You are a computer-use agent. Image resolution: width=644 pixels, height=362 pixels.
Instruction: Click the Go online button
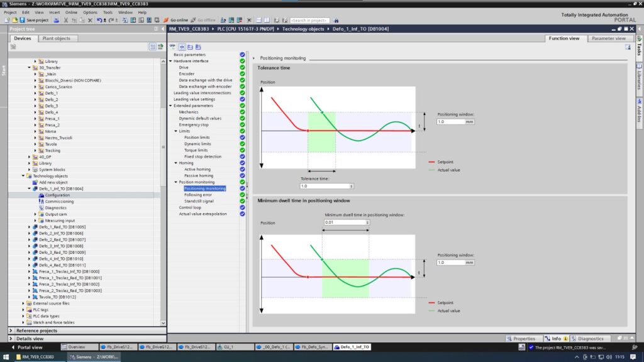[x=176, y=20]
